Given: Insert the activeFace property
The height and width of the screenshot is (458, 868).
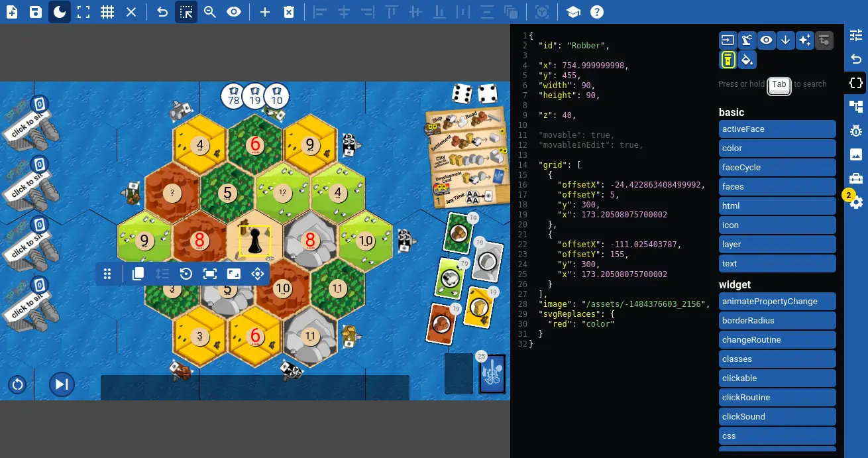Looking at the screenshot, I should click(x=777, y=129).
